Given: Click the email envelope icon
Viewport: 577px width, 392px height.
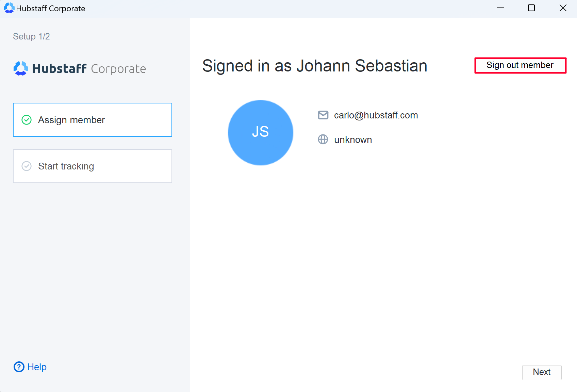Looking at the screenshot, I should (323, 115).
